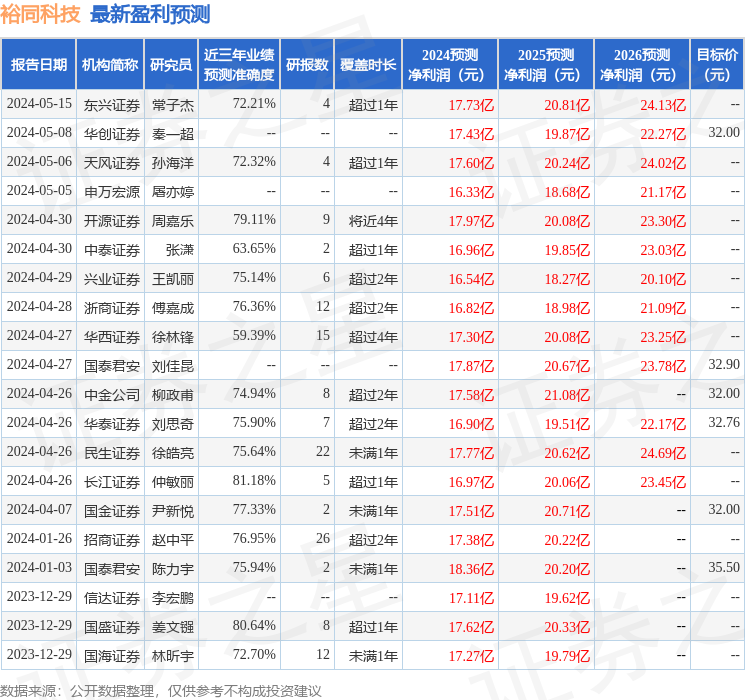
Task: Click the 报告日期 column header
Action: pos(38,65)
